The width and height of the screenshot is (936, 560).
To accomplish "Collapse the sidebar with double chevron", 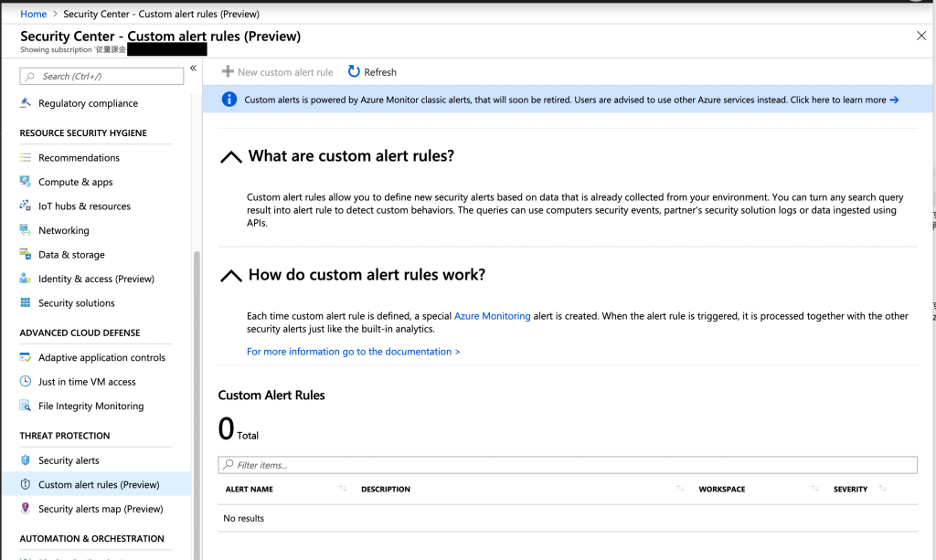I will [194, 68].
